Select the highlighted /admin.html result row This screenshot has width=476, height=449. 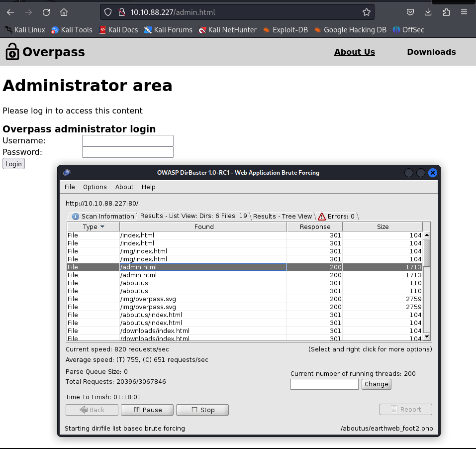[244, 267]
